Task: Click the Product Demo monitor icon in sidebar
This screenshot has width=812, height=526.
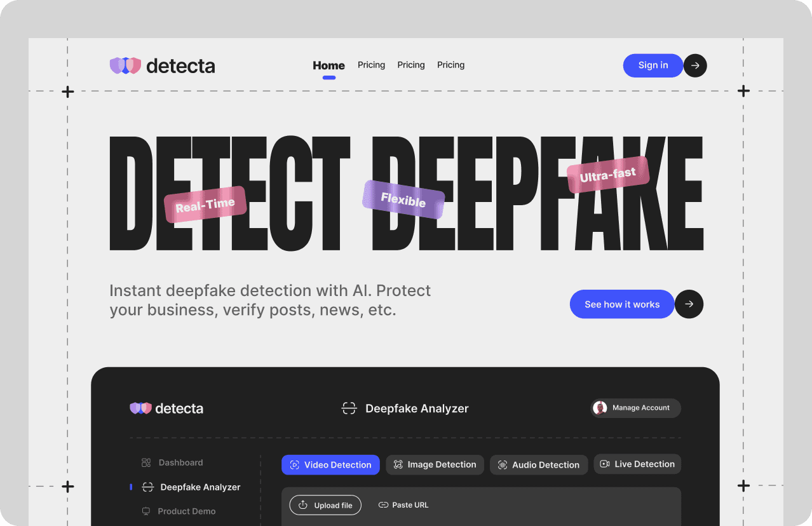Action: coord(146,511)
